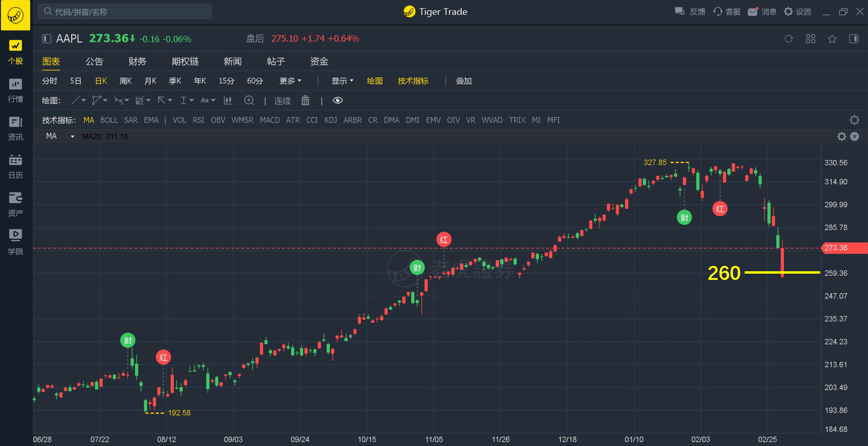Open 客服 customer service headset icon
This screenshot has width=868, height=446.
(718, 12)
